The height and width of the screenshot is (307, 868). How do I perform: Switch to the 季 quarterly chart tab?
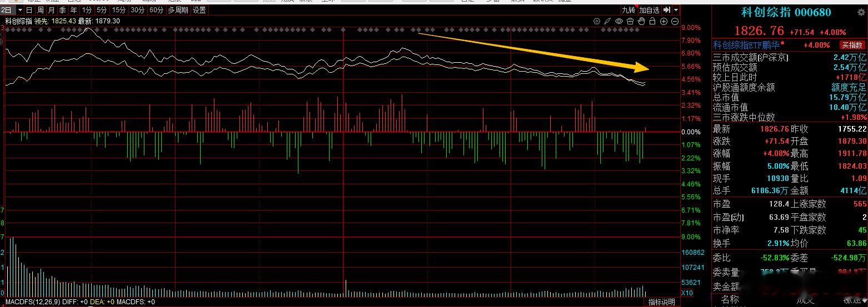(x=62, y=10)
